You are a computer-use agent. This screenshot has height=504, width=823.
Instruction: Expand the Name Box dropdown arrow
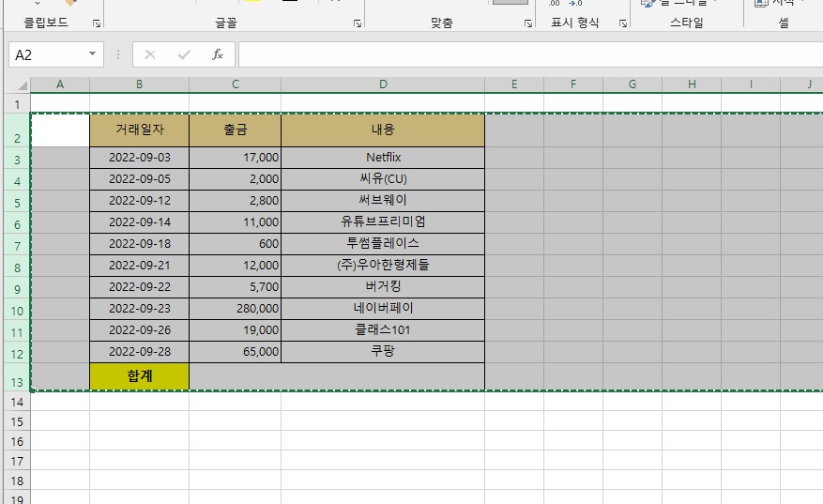(92, 54)
